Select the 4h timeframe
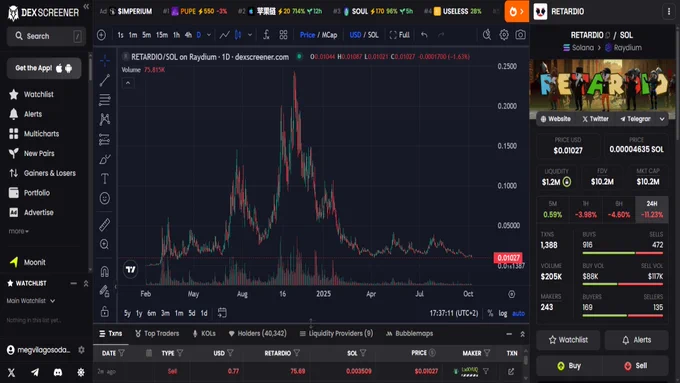The image size is (680, 383). pyautogui.click(x=188, y=35)
